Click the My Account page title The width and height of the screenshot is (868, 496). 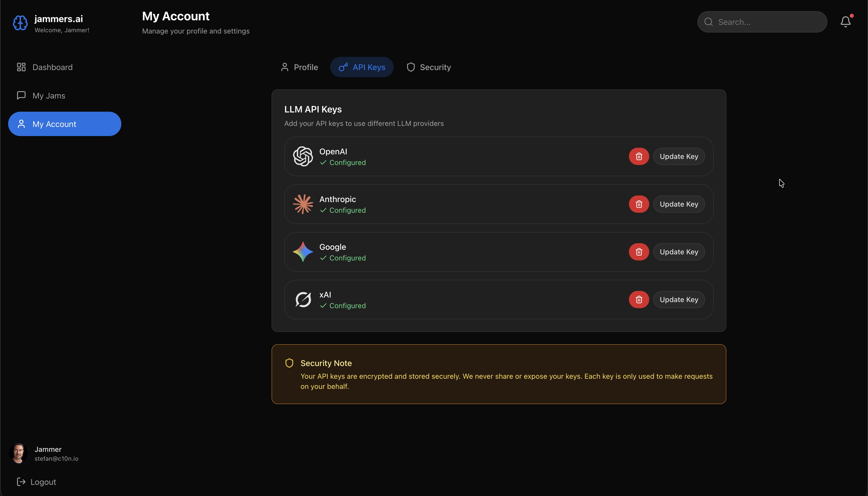coord(176,16)
